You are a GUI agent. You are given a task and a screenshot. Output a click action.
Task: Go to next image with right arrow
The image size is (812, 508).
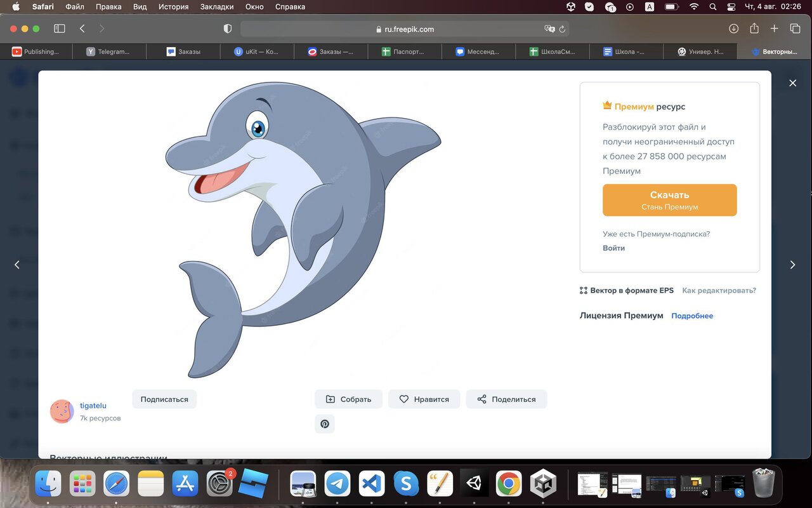click(x=792, y=265)
